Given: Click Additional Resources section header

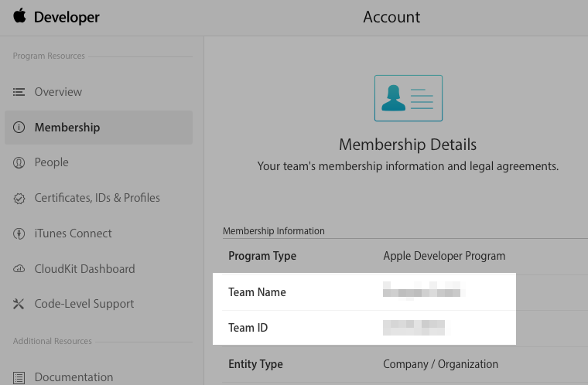Looking at the screenshot, I should click(x=52, y=341).
